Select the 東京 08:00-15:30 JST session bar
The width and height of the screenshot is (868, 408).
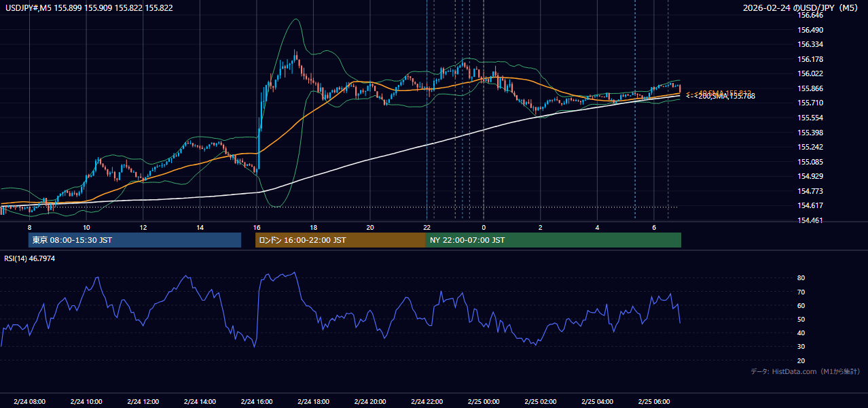(134, 240)
